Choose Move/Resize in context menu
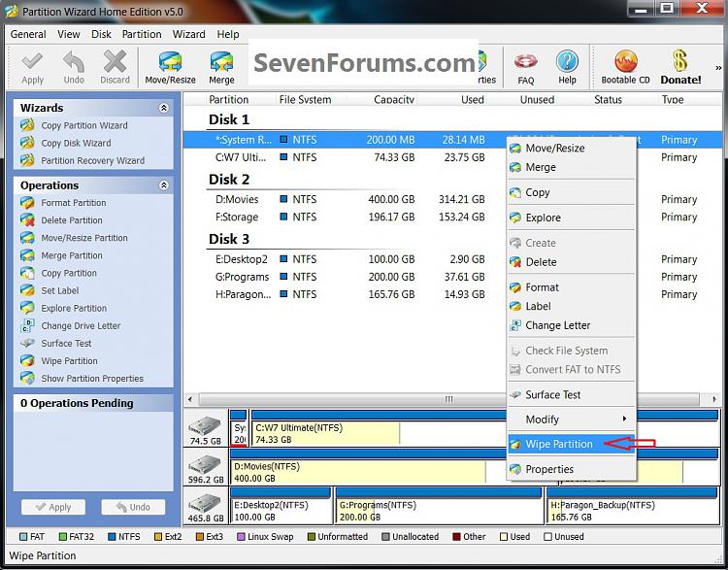728x570 pixels. point(571,149)
